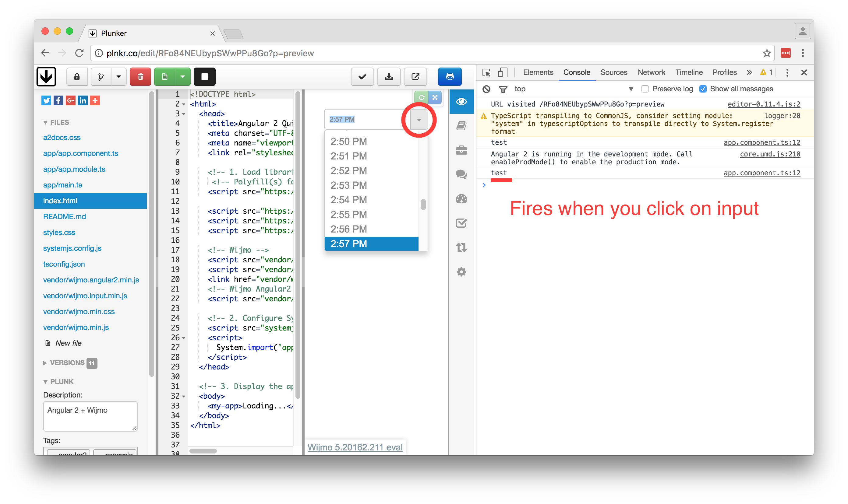The height and width of the screenshot is (504, 848).
Task: Click the settings gear sidebar icon
Action: 461,272
